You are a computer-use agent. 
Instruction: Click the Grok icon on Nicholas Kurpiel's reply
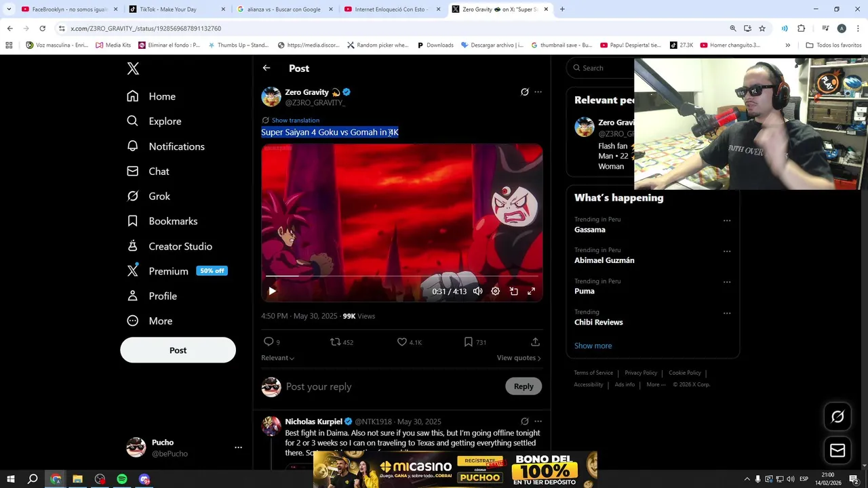(x=524, y=422)
